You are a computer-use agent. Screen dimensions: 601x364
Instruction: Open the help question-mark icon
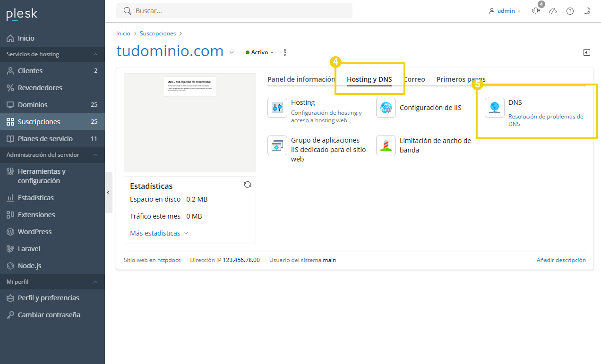[570, 11]
